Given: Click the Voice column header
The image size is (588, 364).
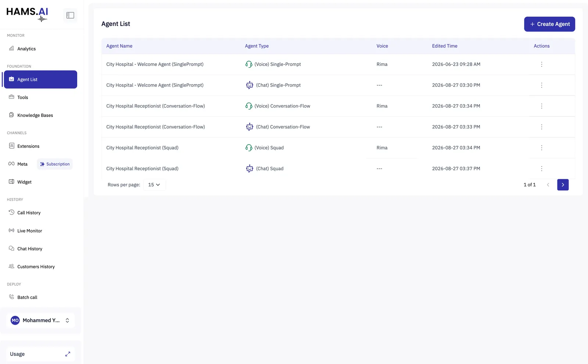Looking at the screenshot, I should 382,46.
